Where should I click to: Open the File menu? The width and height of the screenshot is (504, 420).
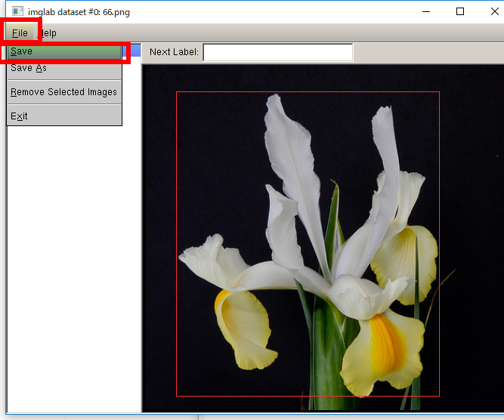tap(20, 32)
